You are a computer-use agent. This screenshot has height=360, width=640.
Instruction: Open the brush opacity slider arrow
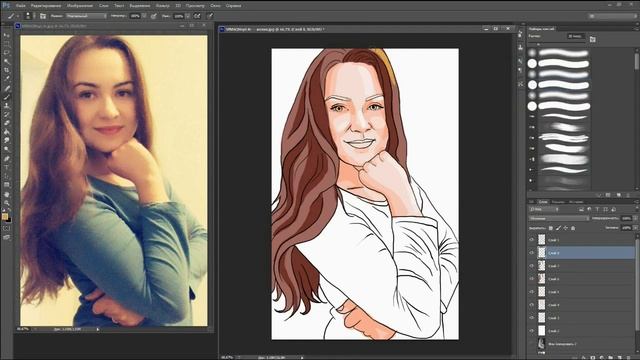(x=144, y=16)
